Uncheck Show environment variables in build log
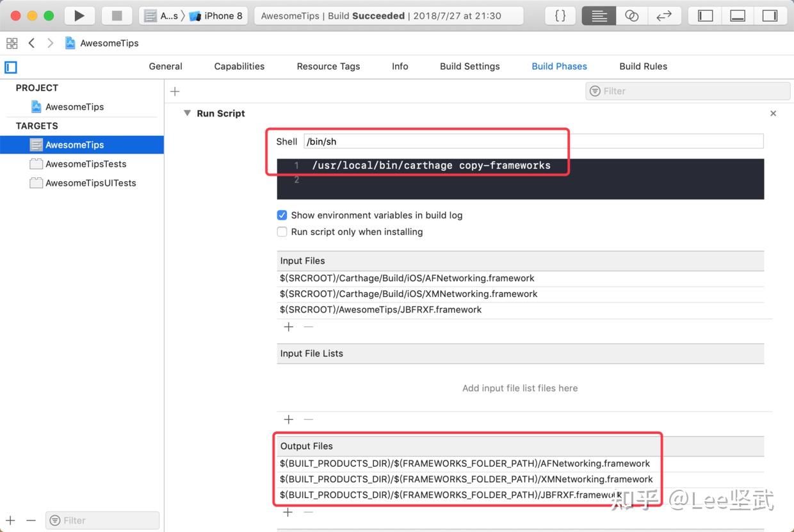The image size is (794, 532). tap(282, 215)
